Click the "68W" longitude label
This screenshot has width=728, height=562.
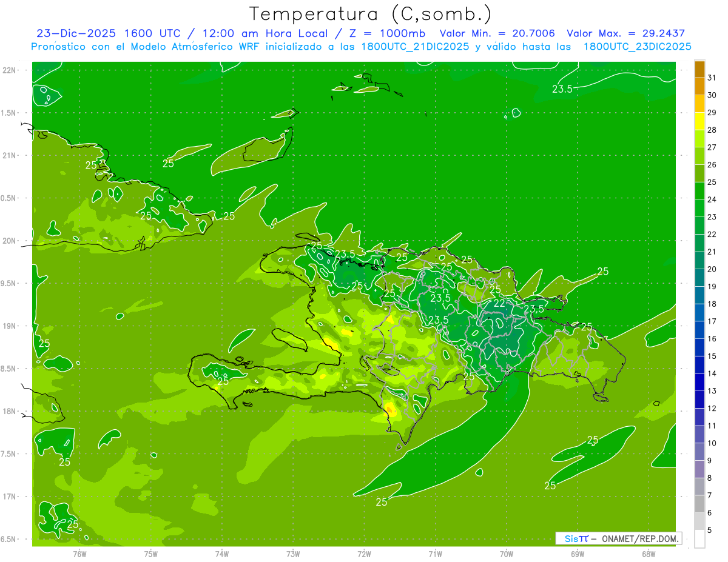coord(649,554)
